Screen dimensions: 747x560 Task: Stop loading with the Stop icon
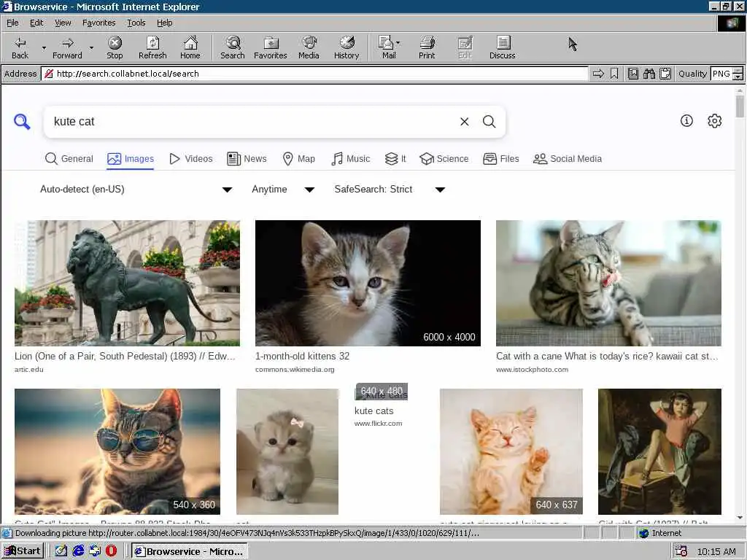click(115, 47)
